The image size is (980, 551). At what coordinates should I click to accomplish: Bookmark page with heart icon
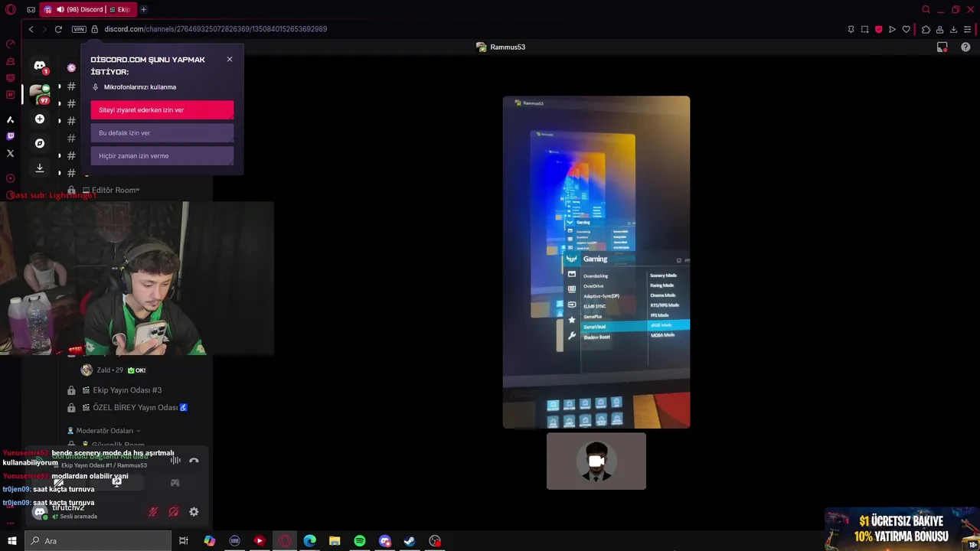click(906, 29)
